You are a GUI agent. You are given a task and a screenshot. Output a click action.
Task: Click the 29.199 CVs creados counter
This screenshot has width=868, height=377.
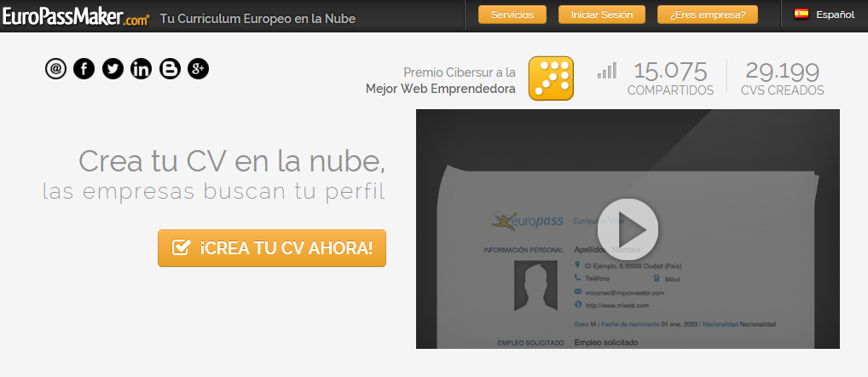click(782, 78)
